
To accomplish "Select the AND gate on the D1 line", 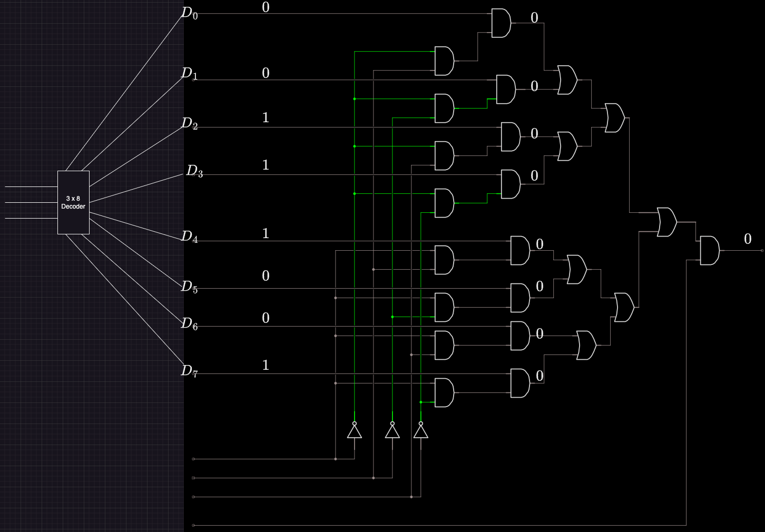I will (506, 90).
